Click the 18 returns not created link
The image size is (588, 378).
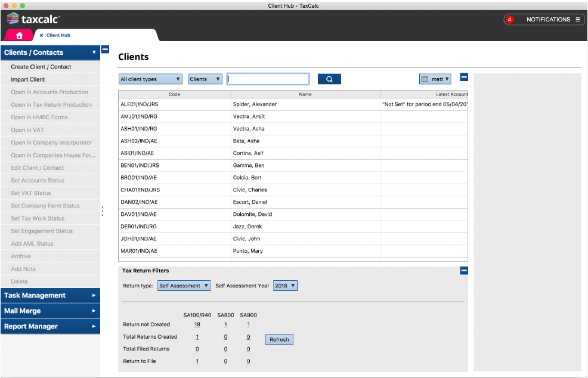(197, 325)
